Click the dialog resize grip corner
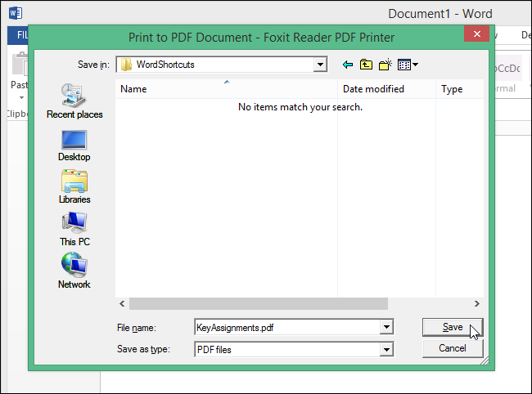 tap(485, 360)
